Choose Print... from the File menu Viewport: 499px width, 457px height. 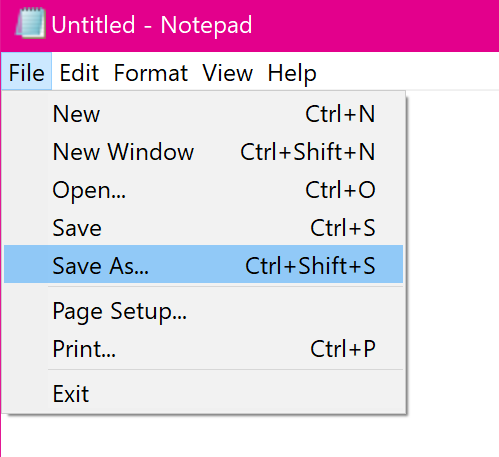tap(203, 349)
